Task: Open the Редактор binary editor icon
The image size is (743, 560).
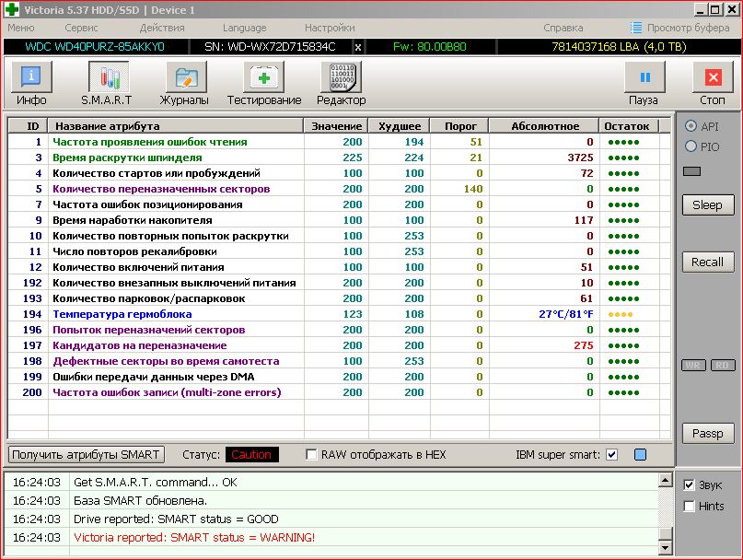Action: [x=342, y=77]
